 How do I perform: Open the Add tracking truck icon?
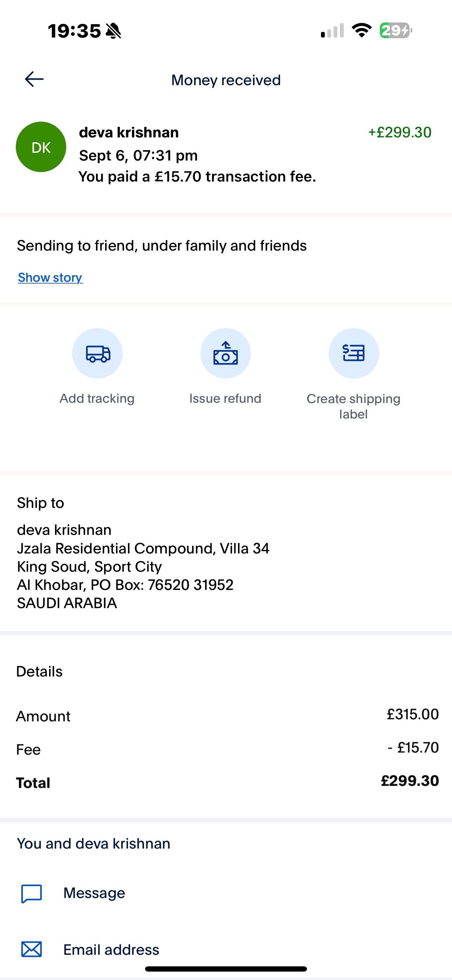pos(97,353)
